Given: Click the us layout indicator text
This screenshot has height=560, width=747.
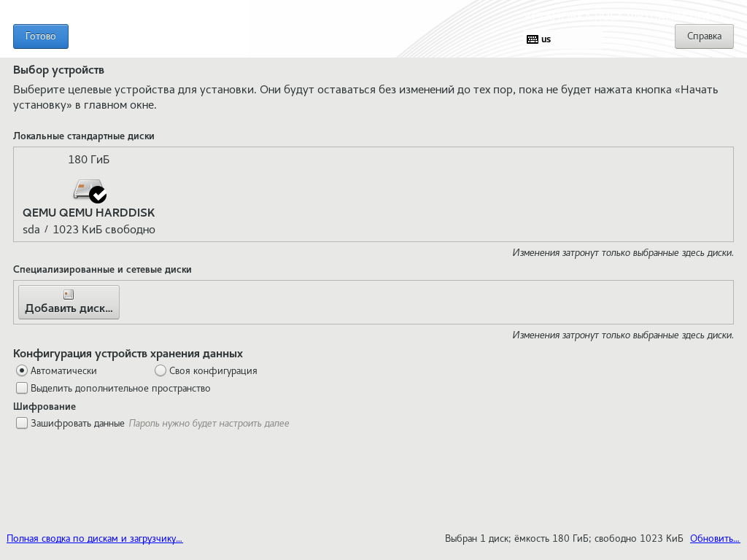Looking at the screenshot, I should 546,39.
